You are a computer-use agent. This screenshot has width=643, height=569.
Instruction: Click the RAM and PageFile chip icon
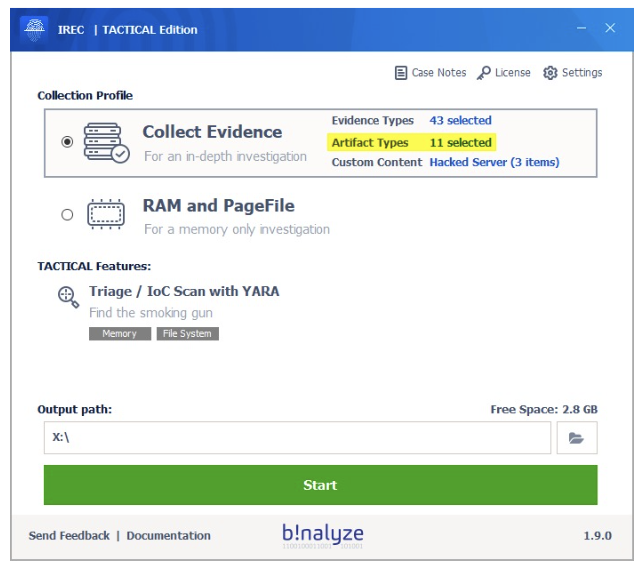[106, 215]
